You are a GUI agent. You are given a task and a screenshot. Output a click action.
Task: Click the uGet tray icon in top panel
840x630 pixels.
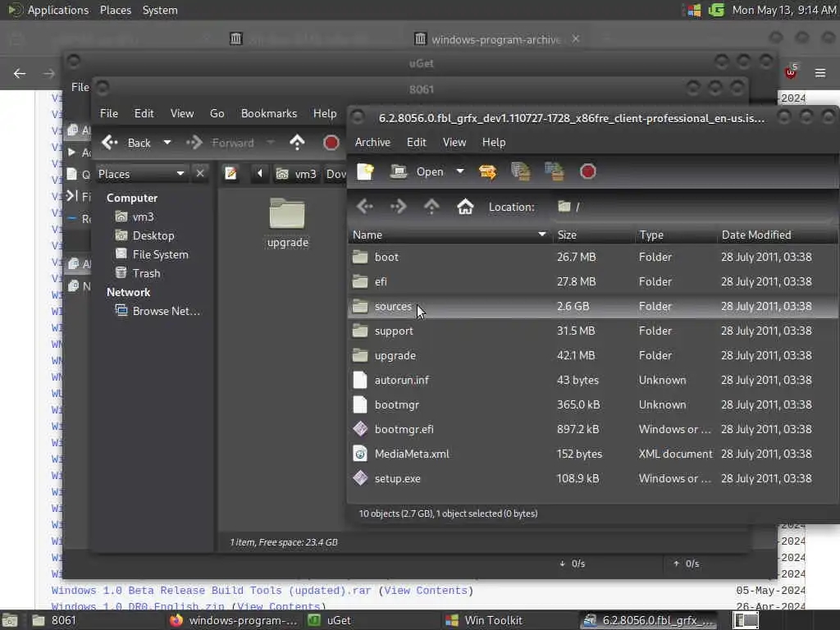[715, 10]
